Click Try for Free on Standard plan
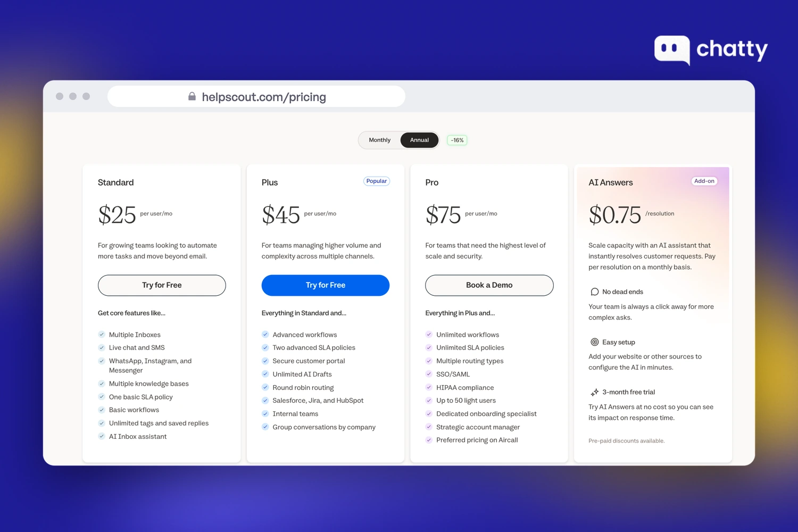The height and width of the screenshot is (532, 798). pyautogui.click(x=162, y=285)
